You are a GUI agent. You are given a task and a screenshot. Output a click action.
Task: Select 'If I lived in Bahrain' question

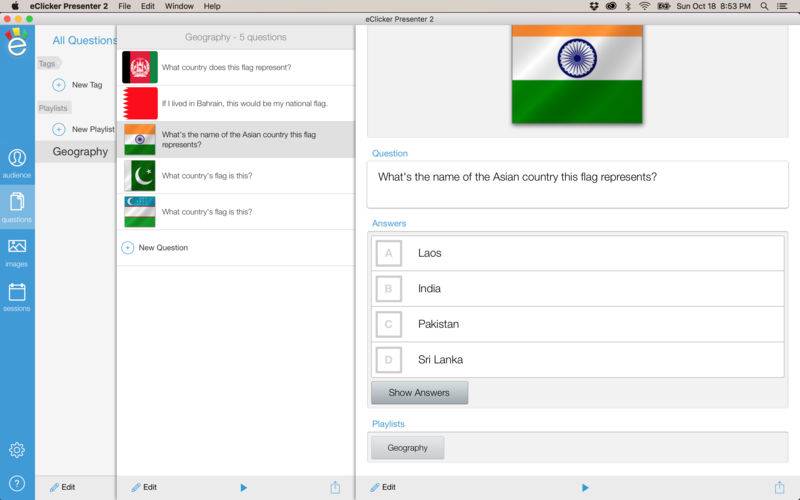click(x=236, y=103)
